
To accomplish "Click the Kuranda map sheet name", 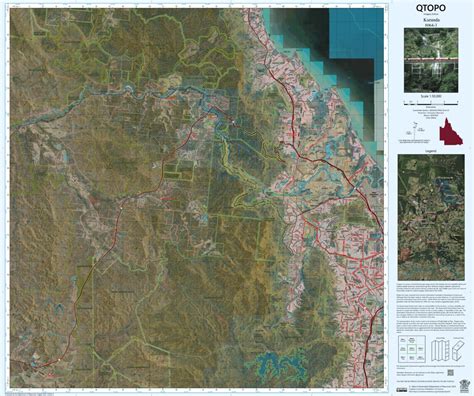I will click(431, 20).
